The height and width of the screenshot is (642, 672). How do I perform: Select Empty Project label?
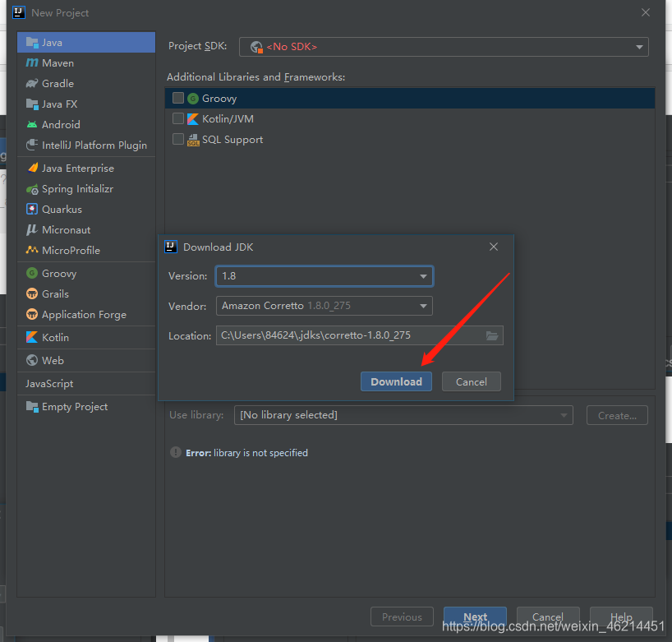(x=75, y=407)
